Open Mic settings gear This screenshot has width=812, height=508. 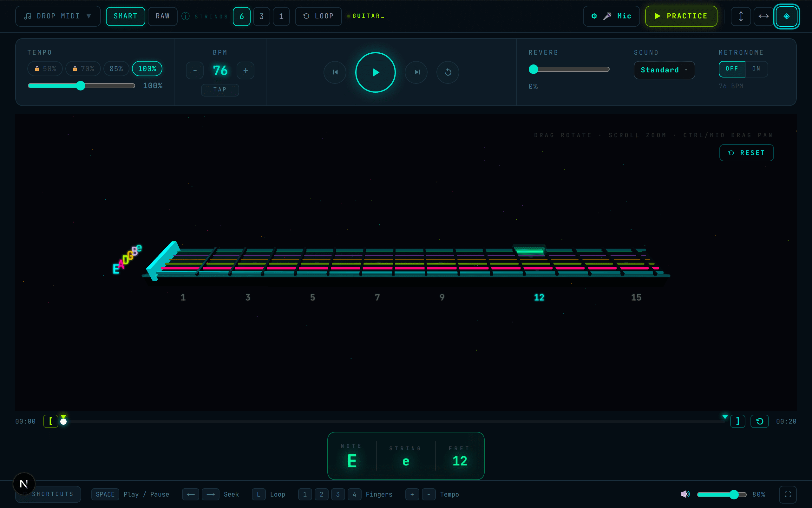tap(594, 16)
